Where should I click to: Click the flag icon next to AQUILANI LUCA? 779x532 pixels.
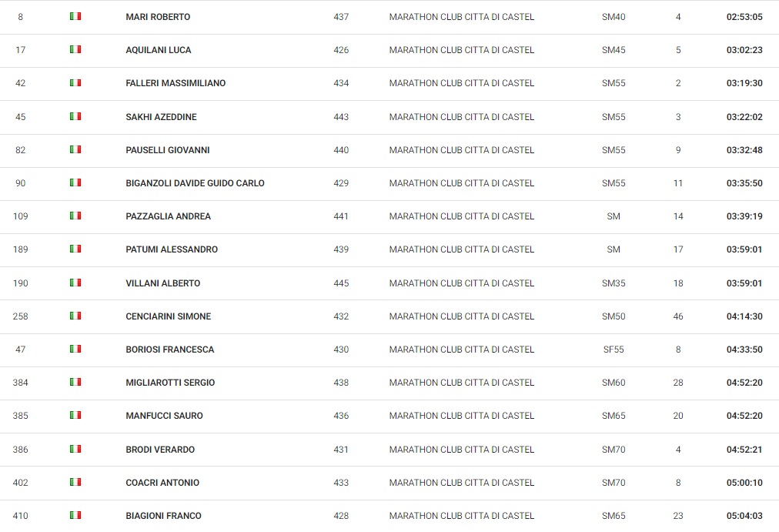pyautogui.click(x=75, y=49)
